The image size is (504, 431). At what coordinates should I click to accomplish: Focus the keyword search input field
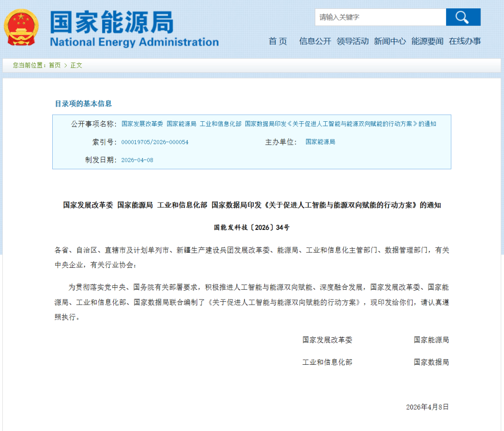click(x=381, y=17)
